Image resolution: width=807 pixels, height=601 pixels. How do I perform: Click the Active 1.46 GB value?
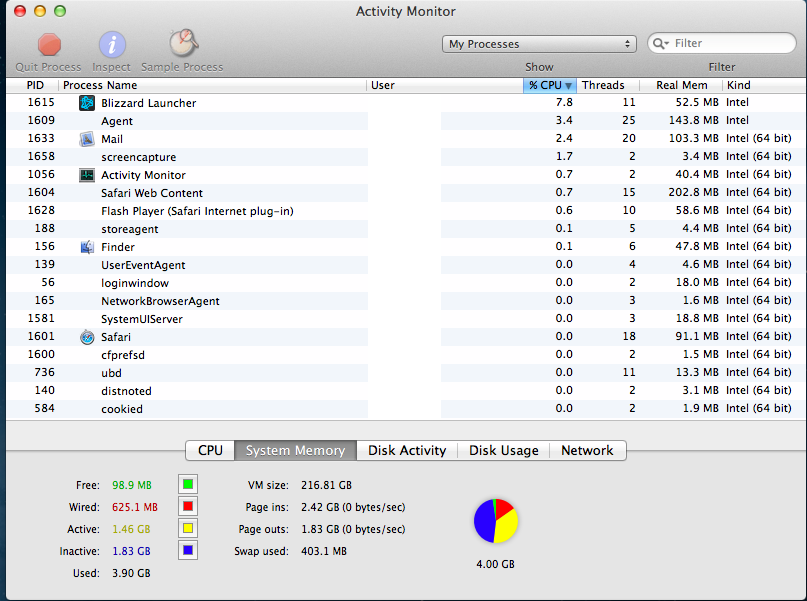tap(131, 529)
